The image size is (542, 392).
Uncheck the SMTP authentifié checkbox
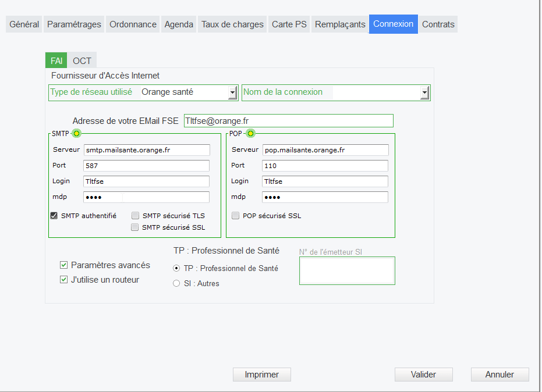pos(54,216)
